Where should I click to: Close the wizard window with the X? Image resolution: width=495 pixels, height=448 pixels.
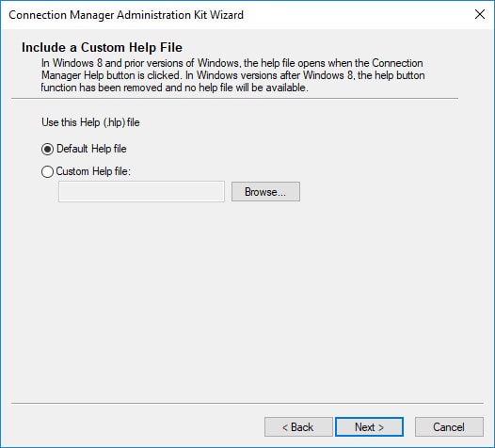pyautogui.click(x=480, y=14)
